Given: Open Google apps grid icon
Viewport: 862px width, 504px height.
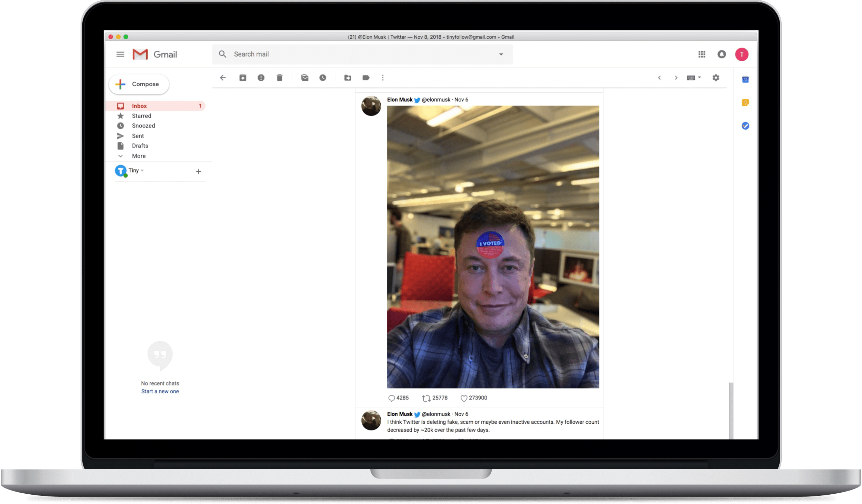Looking at the screenshot, I should click(702, 54).
